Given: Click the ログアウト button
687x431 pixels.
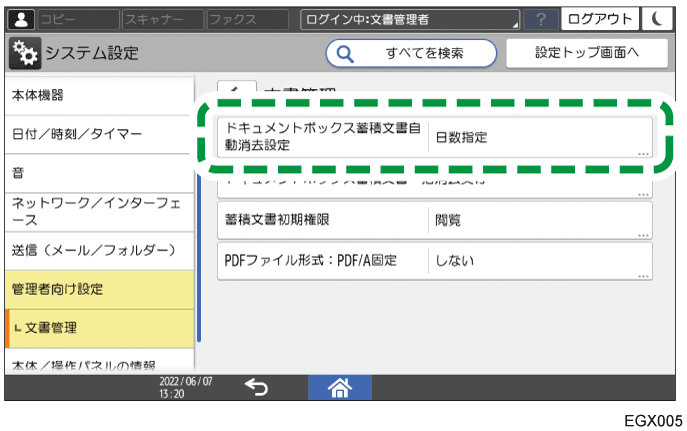Looking at the screenshot, I should (600, 20).
